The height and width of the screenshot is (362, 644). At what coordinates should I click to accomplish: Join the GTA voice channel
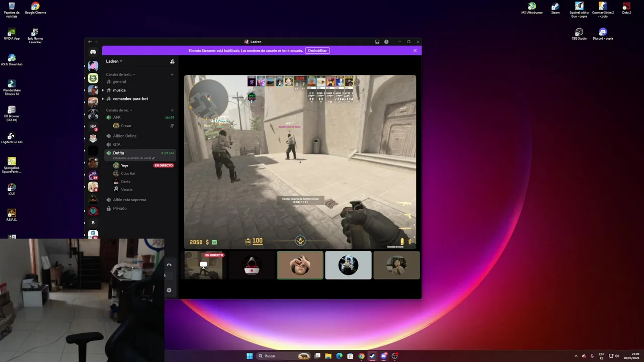(x=140, y=144)
